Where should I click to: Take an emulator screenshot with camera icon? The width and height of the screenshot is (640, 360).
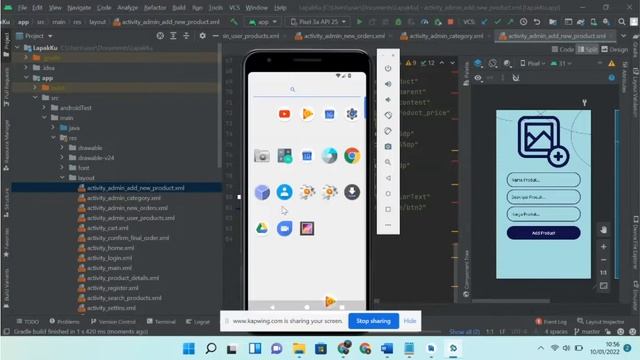(x=388, y=147)
